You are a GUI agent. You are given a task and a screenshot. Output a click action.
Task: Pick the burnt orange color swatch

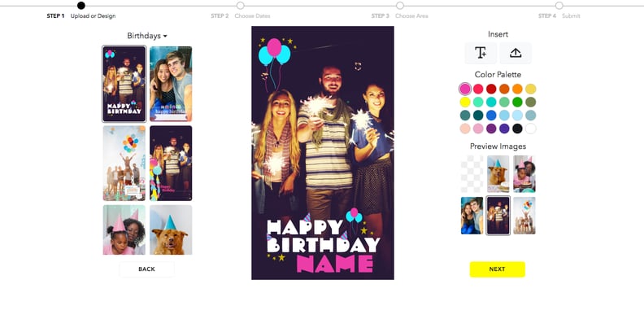(x=504, y=89)
